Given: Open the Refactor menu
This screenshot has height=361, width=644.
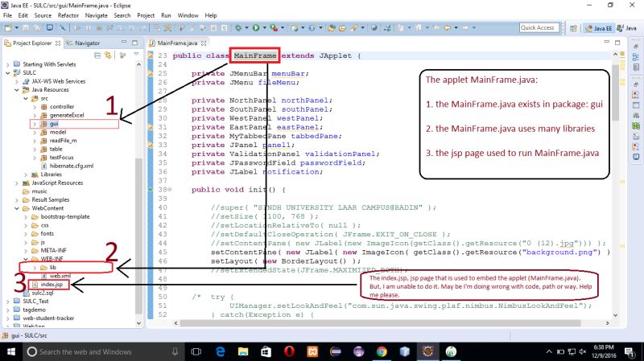Looking at the screenshot, I should click(x=68, y=15).
